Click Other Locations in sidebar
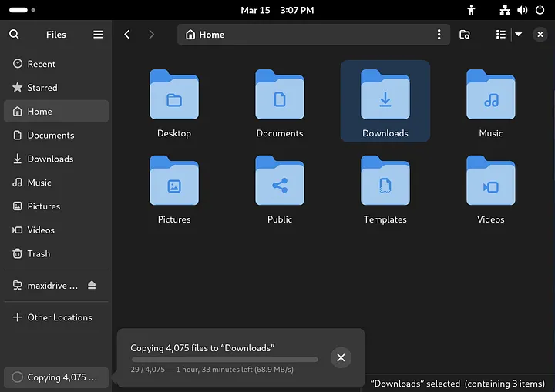This screenshot has height=392, width=555. pyautogui.click(x=59, y=317)
